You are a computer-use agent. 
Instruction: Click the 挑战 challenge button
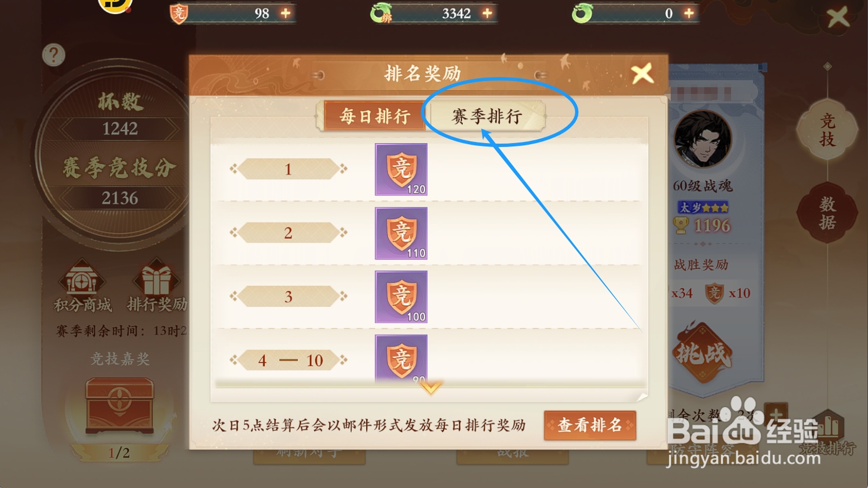coord(703,353)
